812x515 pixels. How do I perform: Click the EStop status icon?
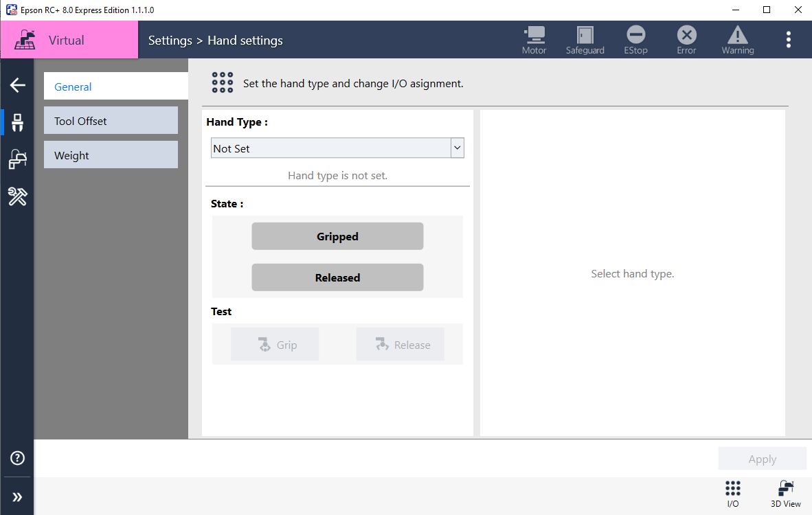[x=635, y=41]
